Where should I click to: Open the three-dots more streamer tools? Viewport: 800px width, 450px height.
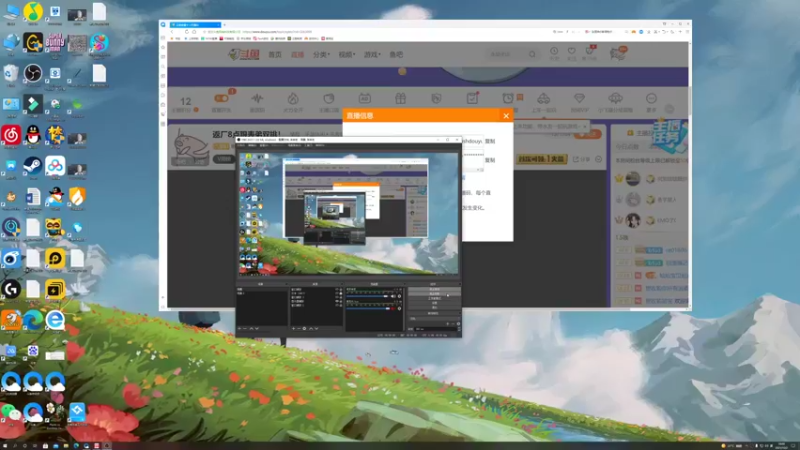(651, 98)
